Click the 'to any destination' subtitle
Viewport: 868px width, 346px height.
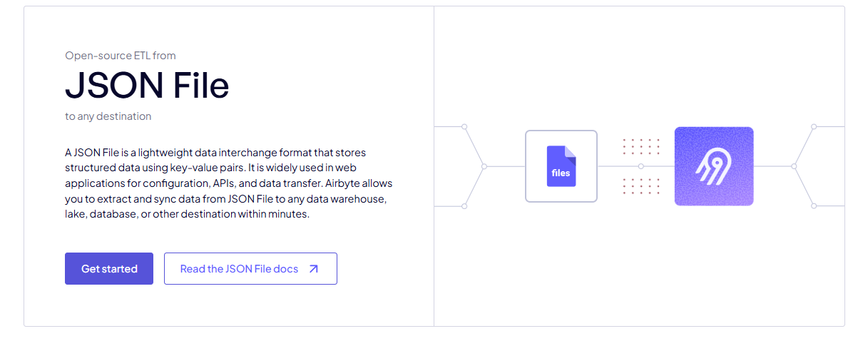coord(108,116)
